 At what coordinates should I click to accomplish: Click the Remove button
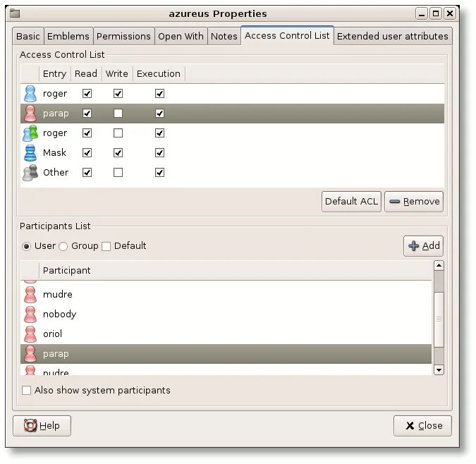point(414,202)
